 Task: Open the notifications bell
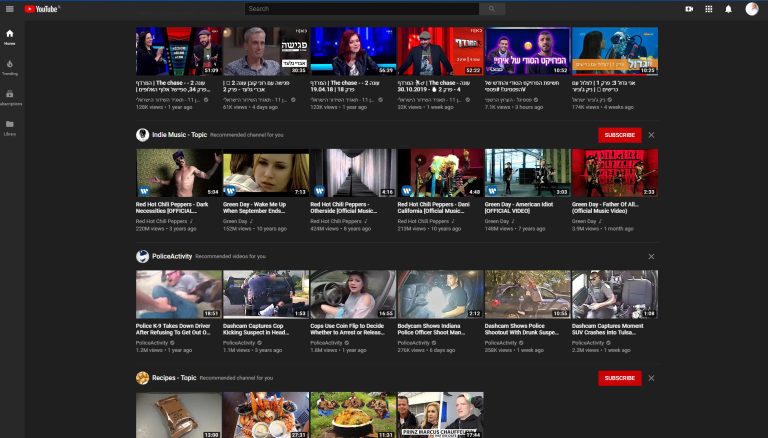click(728, 9)
